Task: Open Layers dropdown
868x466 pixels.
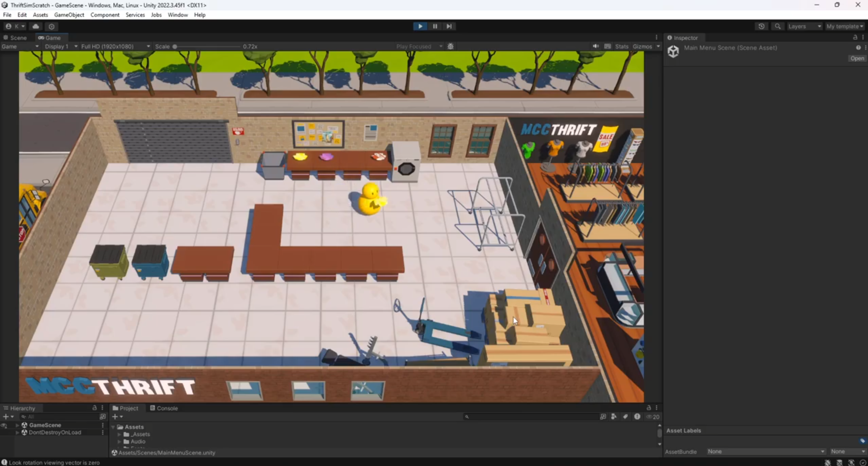Action: (x=804, y=26)
